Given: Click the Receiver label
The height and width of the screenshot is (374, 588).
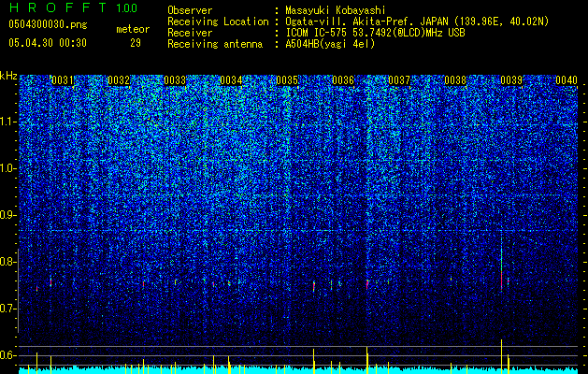Looking at the screenshot, I should click(x=190, y=33).
